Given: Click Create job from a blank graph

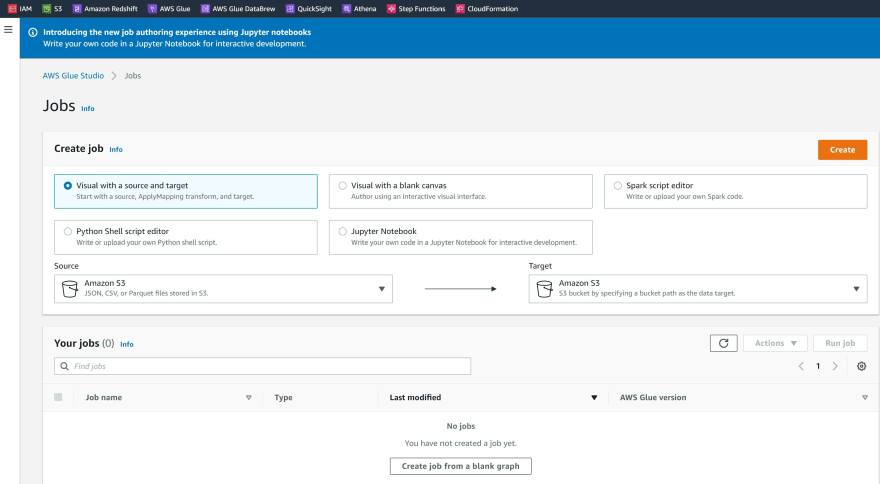Looking at the screenshot, I should (x=461, y=466).
